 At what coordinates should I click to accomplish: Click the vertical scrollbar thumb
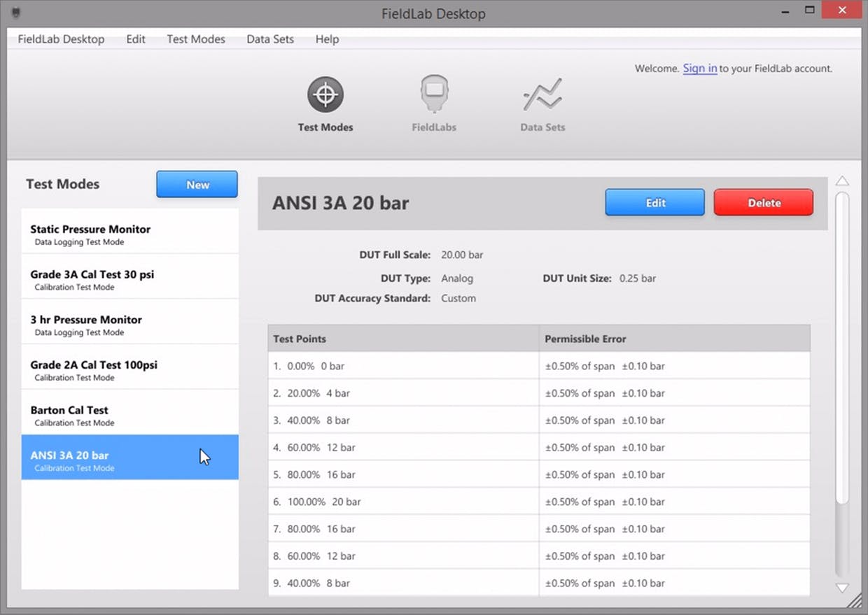click(x=843, y=347)
